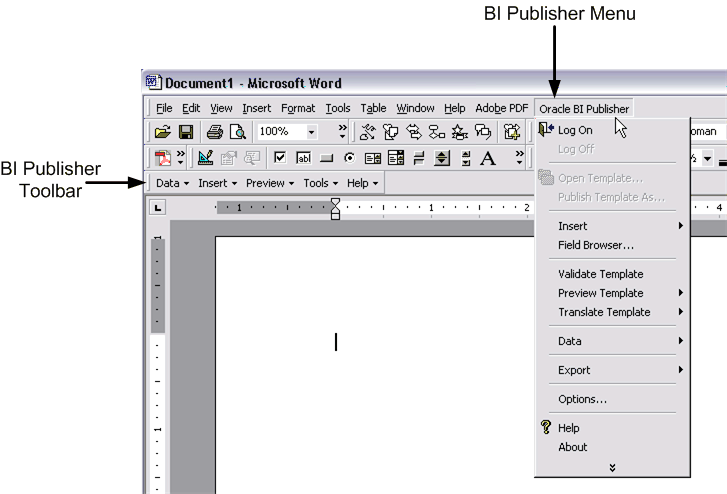
Task: Open the Stars and Banners shapes icon
Action: [459, 132]
